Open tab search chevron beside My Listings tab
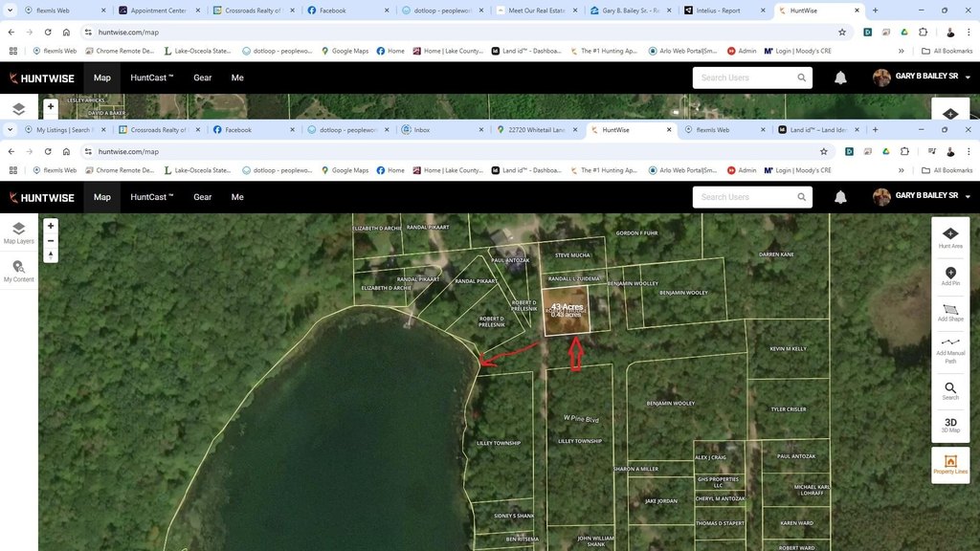This screenshot has width=980, height=551. [11, 129]
